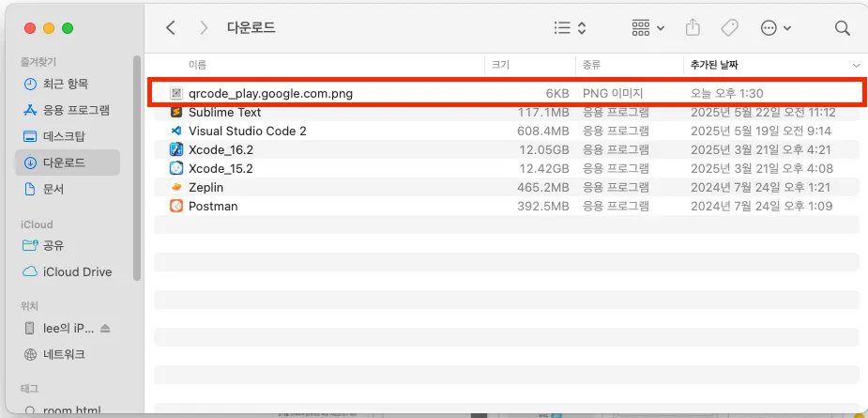This screenshot has height=418, width=868.
Task: Select the Postman name text
Action: pos(213,207)
